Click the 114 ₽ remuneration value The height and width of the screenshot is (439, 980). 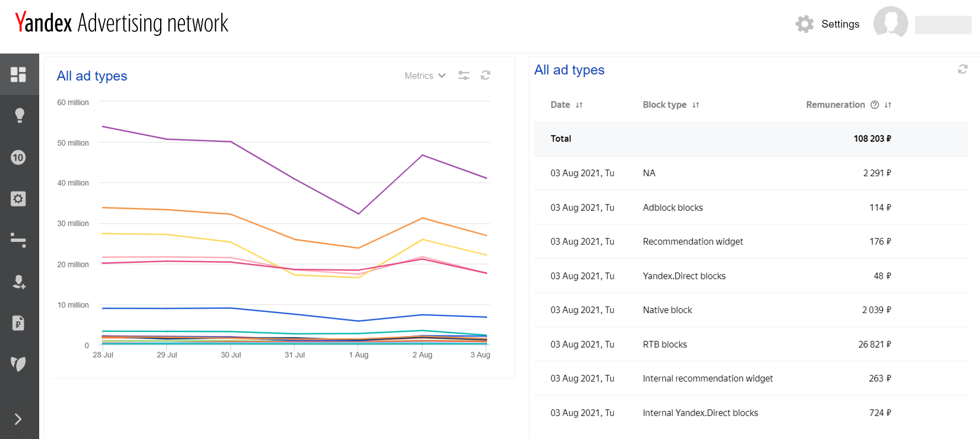(x=881, y=208)
